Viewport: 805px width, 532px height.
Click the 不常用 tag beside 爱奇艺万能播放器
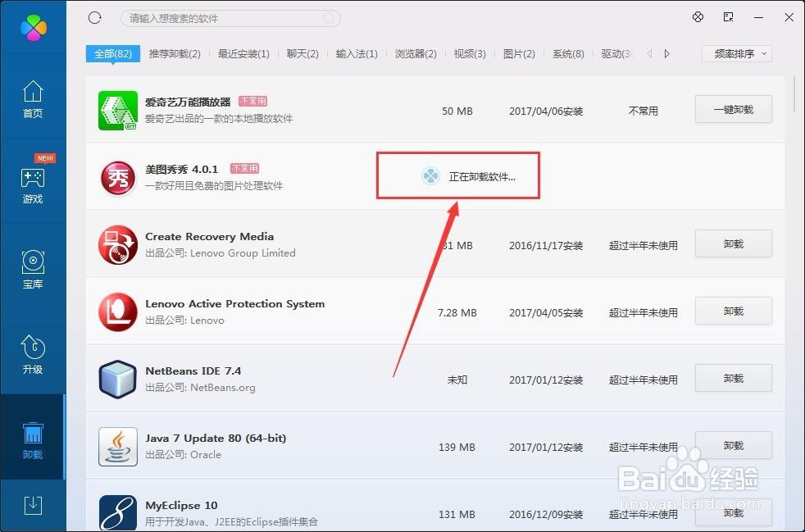253,101
